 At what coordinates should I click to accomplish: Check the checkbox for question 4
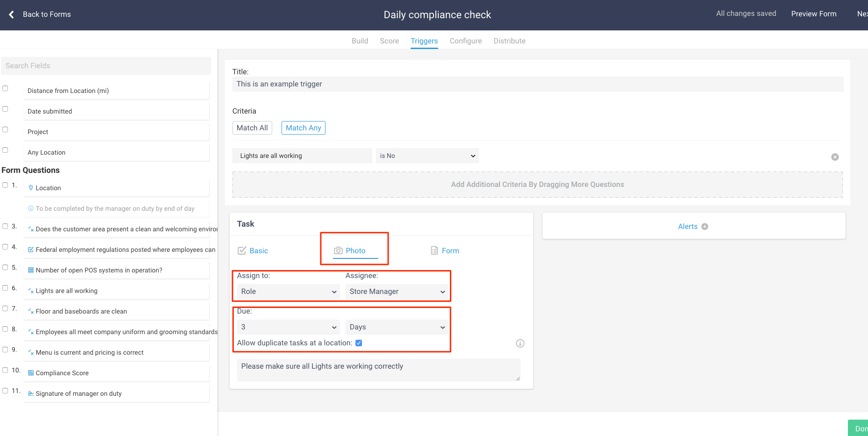pos(5,247)
